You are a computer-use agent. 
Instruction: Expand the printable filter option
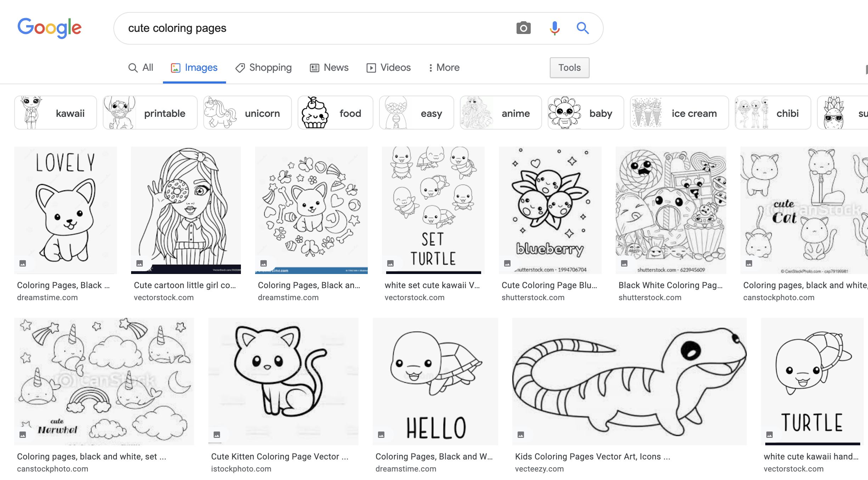[149, 112]
